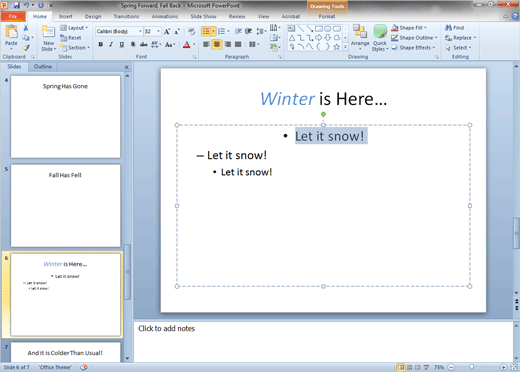520x372 pixels.
Task: Click the Format Painter brush icon
Action: [26, 48]
